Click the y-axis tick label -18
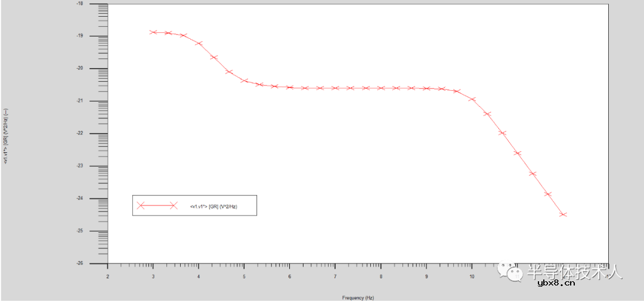The image size is (644, 301). 80,4
